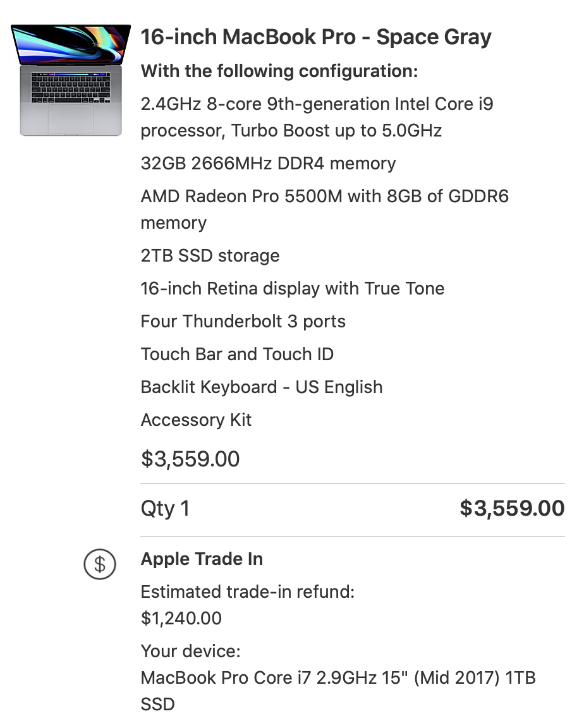584x728 pixels.
Task: Click the 2TB SSD storage line
Action: click(210, 256)
